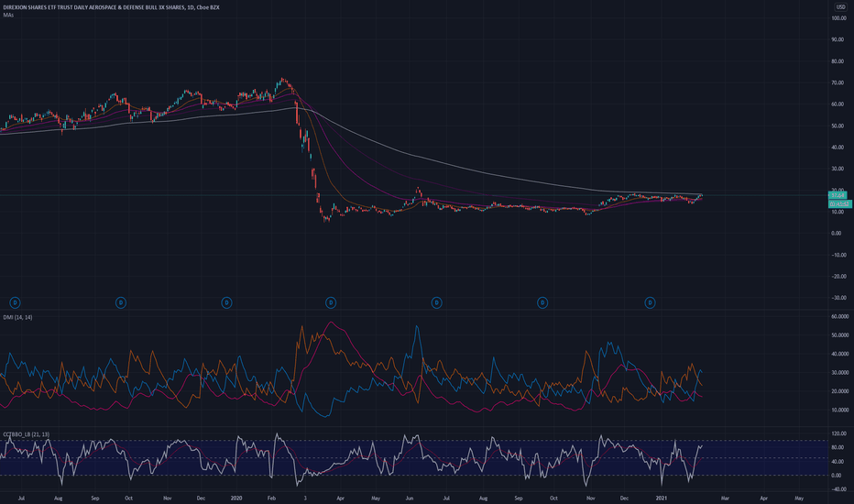Click the 70.00 price axis label

(x=838, y=82)
